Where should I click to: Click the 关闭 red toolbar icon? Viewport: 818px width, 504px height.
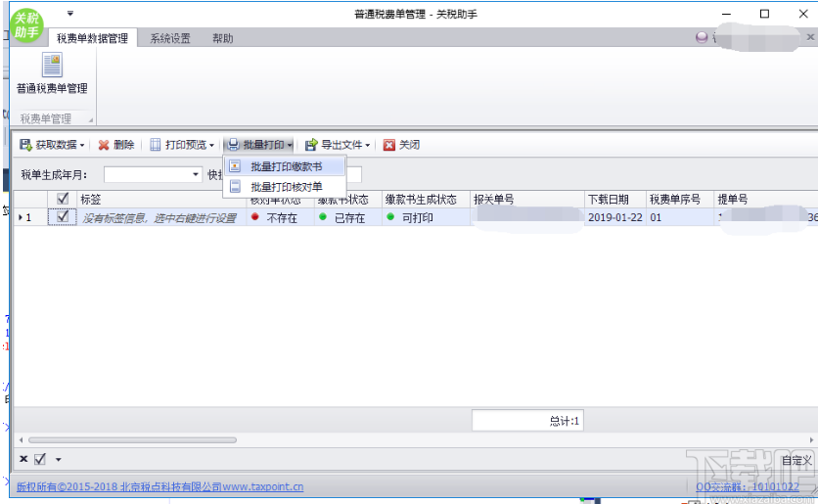pos(389,145)
